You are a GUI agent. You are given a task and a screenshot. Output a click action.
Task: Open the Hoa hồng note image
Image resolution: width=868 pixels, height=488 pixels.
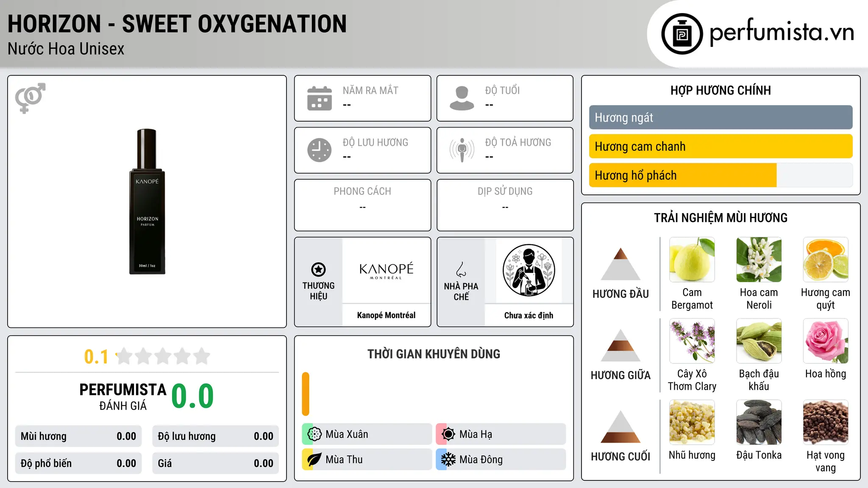click(826, 341)
